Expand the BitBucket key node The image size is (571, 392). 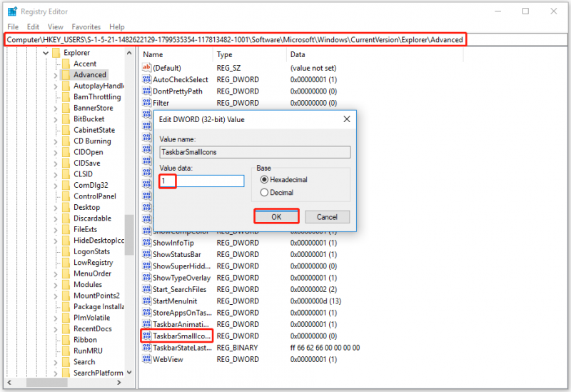click(x=56, y=119)
